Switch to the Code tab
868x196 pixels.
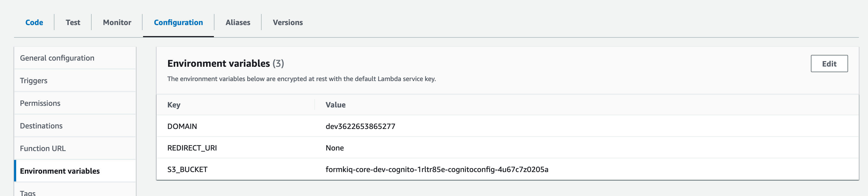(34, 23)
